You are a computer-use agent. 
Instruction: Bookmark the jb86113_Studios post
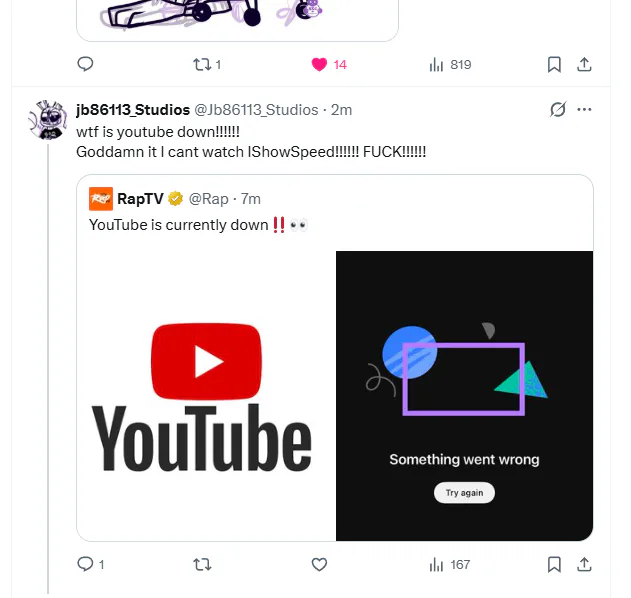[554, 564]
